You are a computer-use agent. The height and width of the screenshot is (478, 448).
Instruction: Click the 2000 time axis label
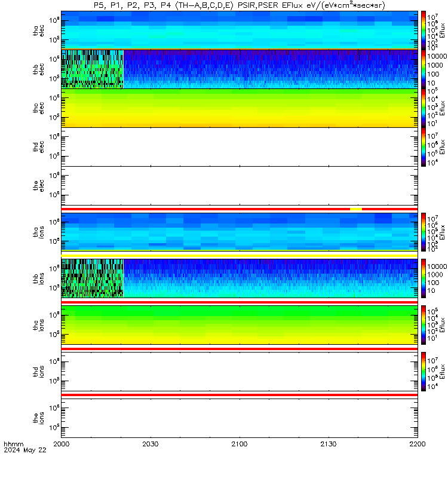pyautogui.click(x=62, y=444)
